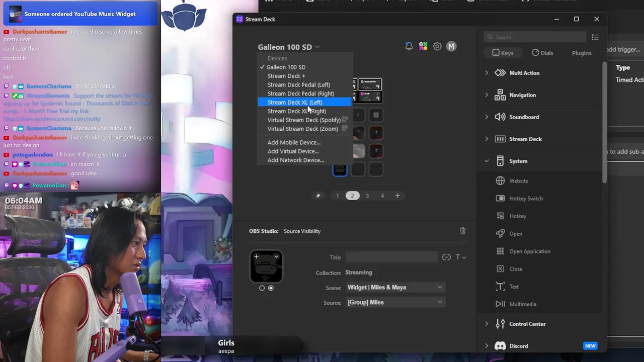This screenshot has width=644, height=362.
Task: Delete the OBS Source Visibility action
Action: (463, 231)
